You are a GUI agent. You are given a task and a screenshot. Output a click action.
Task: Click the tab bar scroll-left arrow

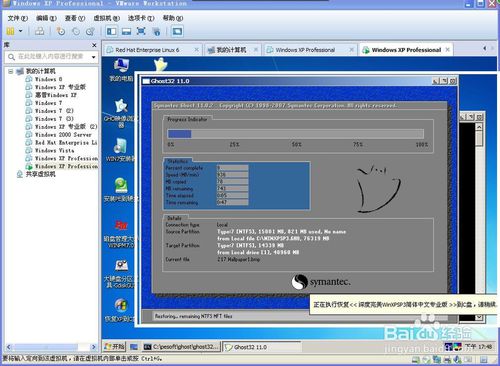[x=485, y=49]
